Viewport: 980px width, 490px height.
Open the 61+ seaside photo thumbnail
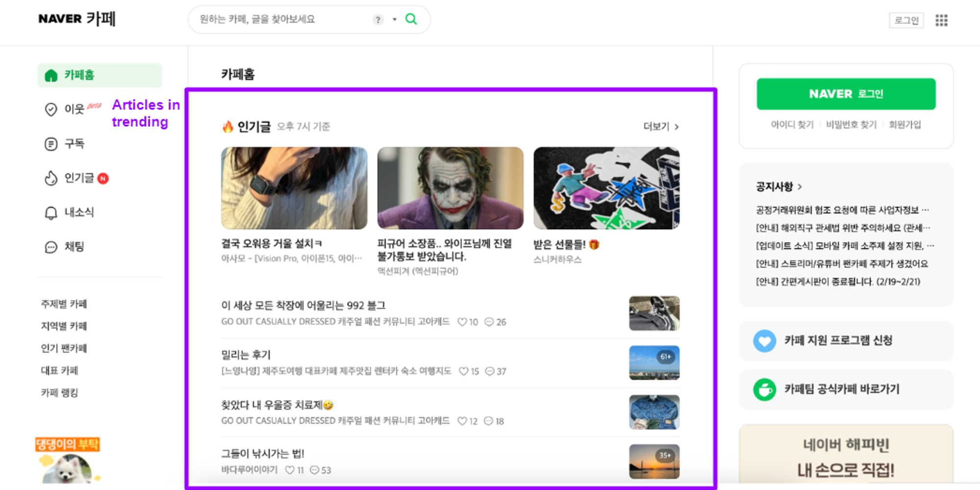click(x=654, y=363)
